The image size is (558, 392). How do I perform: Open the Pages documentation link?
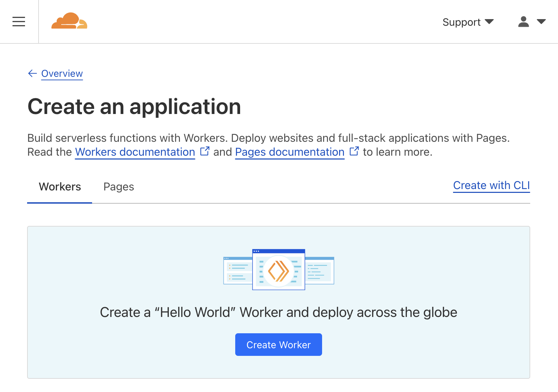290,152
